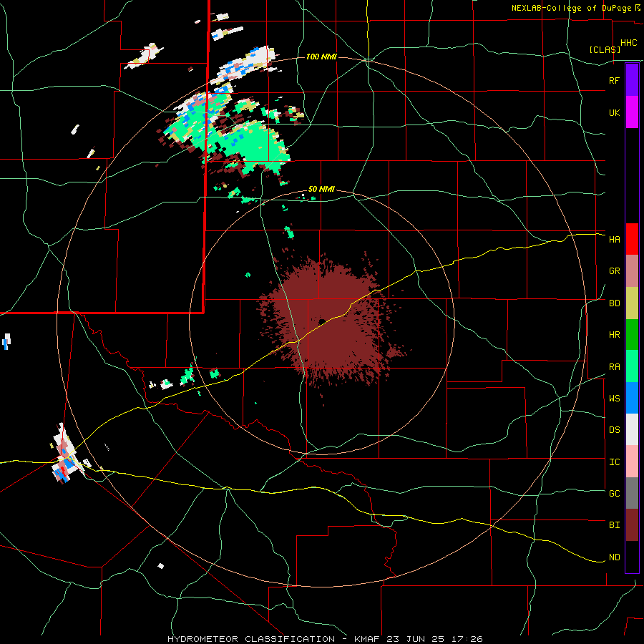Viewport: 644px width, 644px height.
Task: Click the white DS legend swatch
Action: pyautogui.click(x=632, y=429)
